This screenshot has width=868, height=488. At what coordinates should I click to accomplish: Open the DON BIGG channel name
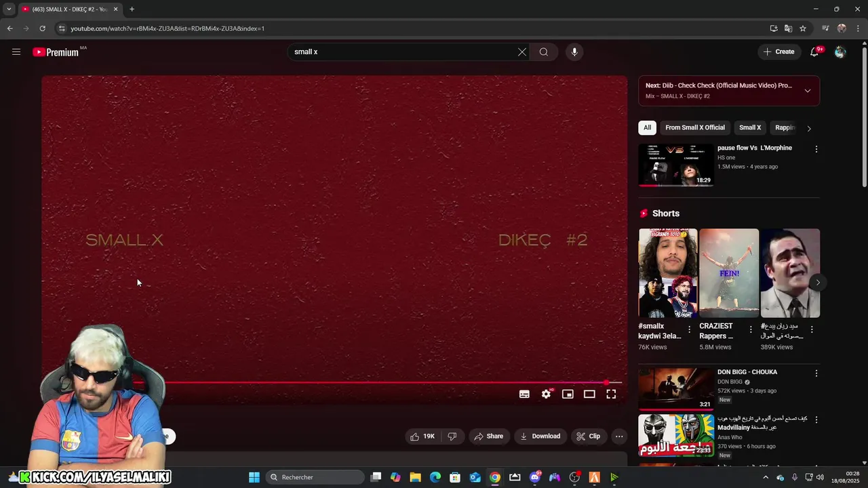click(730, 382)
